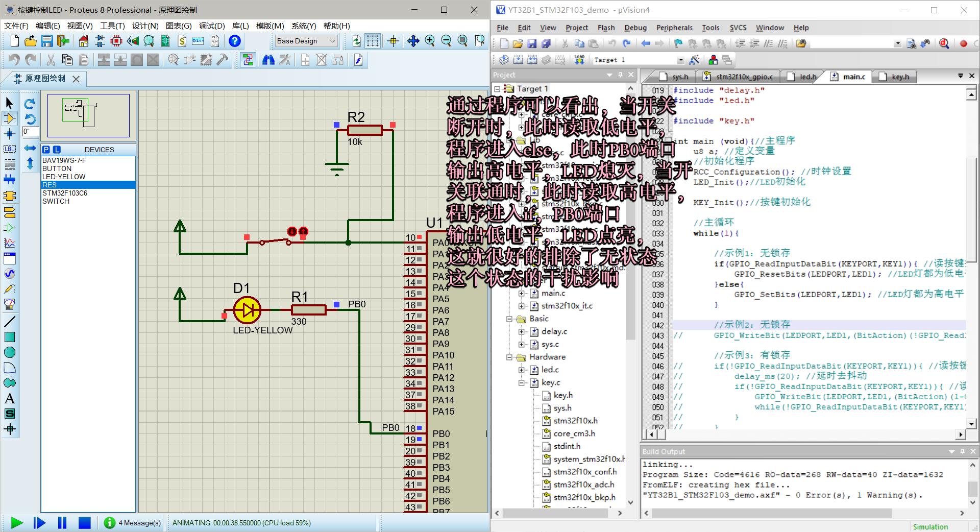Toggle the snap grid display in Proteus toolbar
Screen dimensions: 980x532
(x=373, y=41)
